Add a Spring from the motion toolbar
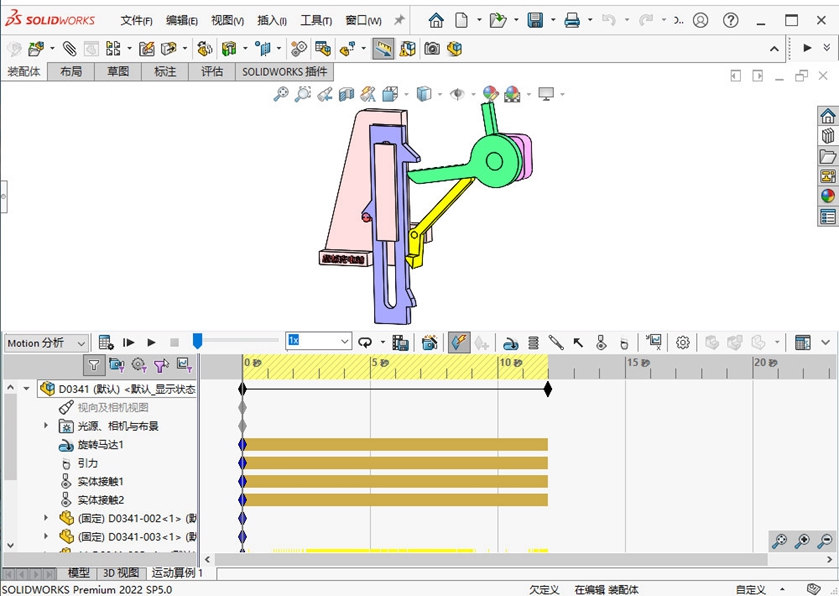This screenshot has height=596, width=839. (x=533, y=342)
